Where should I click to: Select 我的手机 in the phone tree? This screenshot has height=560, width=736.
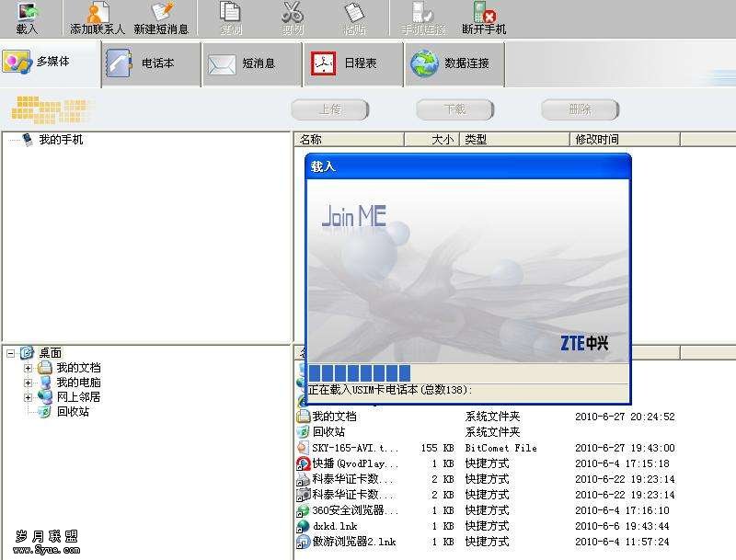pyautogui.click(x=61, y=140)
